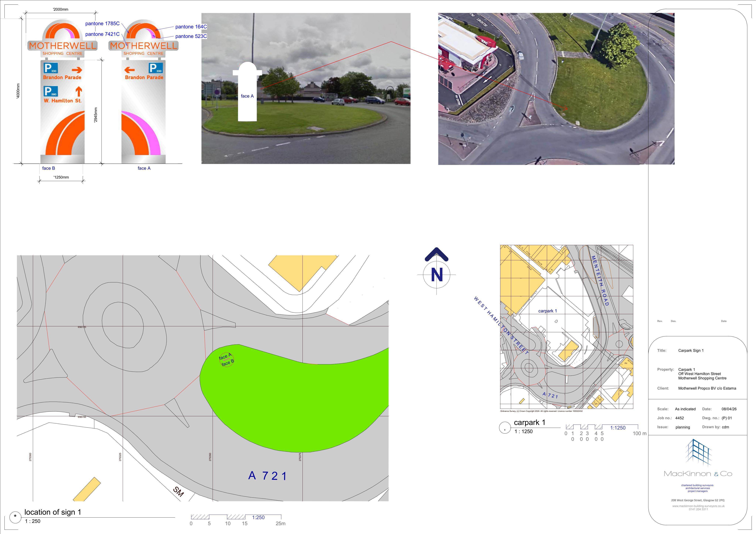The width and height of the screenshot is (756, 534).
Task: Click the white sign silhouette labelled face A
Action: coord(247,92)
